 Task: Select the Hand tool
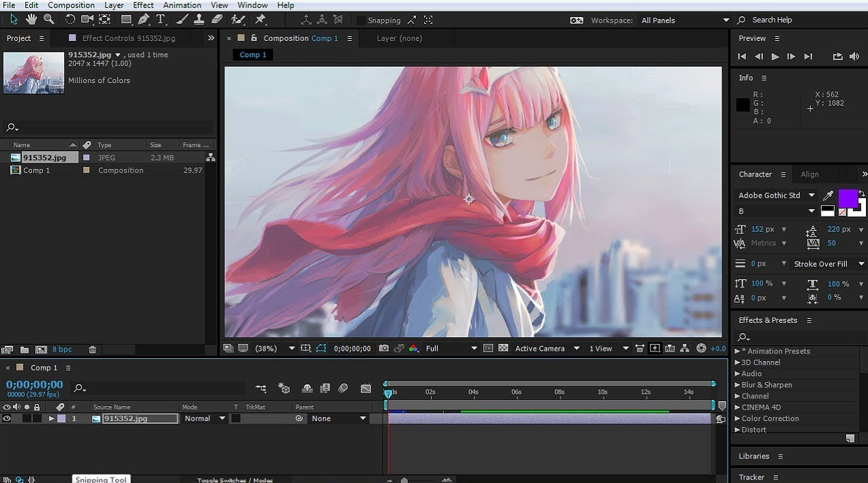[31, 20]
